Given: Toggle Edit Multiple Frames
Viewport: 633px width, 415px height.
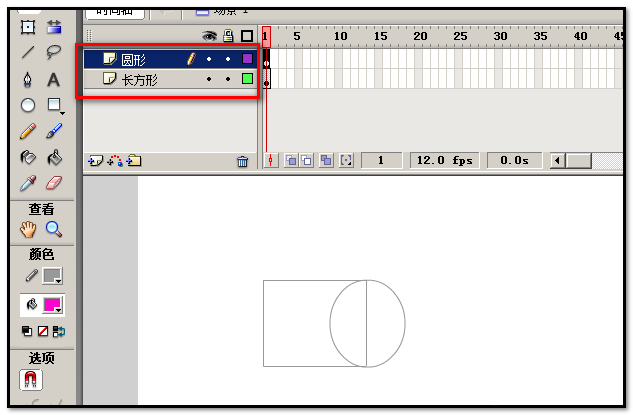Looking at the screenshot, I should (x=326, y=161).
